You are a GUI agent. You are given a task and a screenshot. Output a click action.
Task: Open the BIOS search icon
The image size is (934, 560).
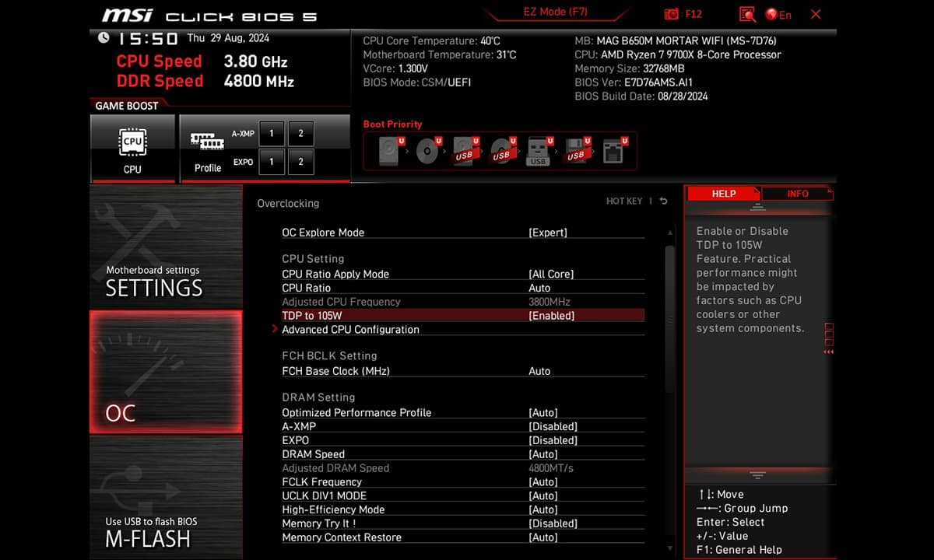747,14
